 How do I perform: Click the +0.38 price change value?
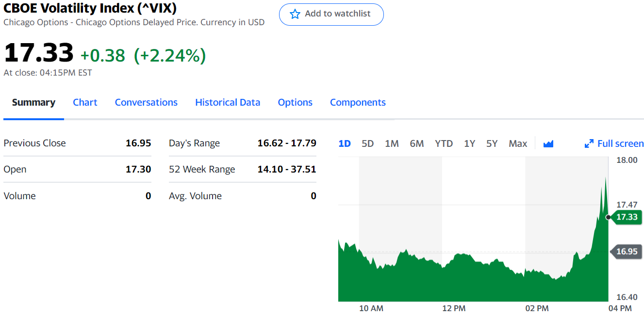(x=102, y=56)
